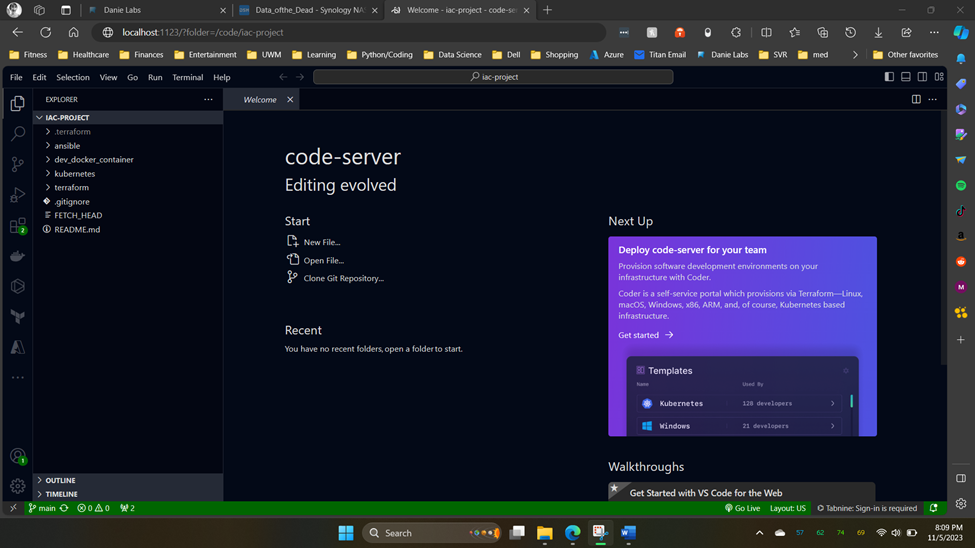Go back in command center navigation

pyautogui.click(x=283, y=77)
